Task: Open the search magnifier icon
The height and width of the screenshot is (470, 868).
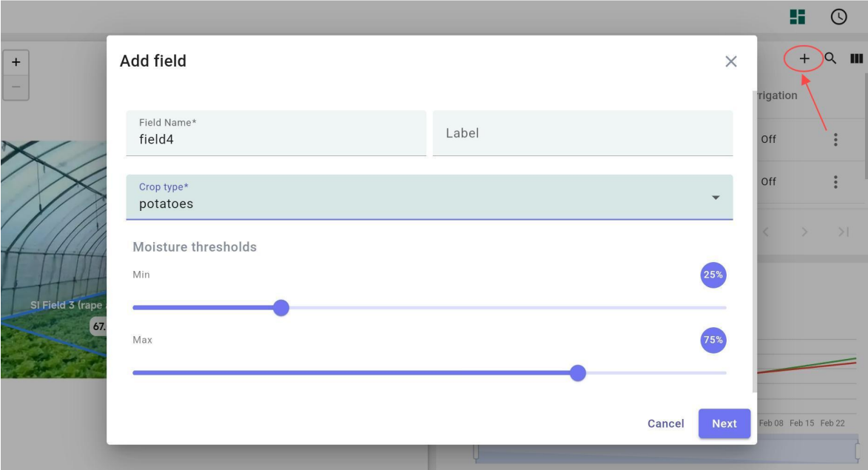Action: click(831, 58)
